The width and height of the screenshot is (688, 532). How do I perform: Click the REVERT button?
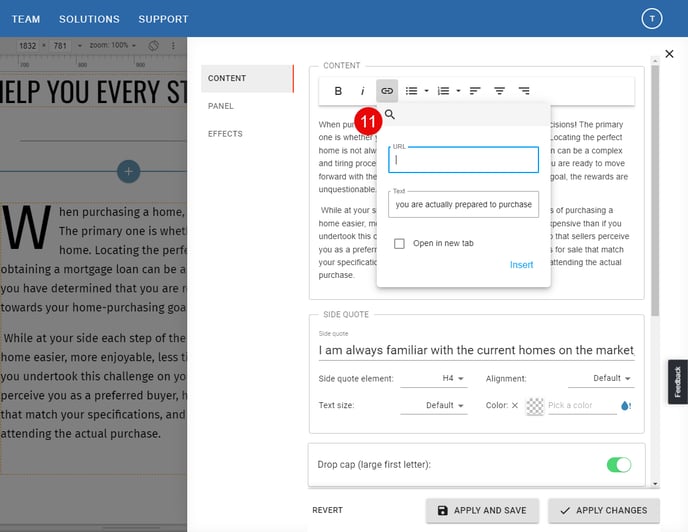point(327,510)
